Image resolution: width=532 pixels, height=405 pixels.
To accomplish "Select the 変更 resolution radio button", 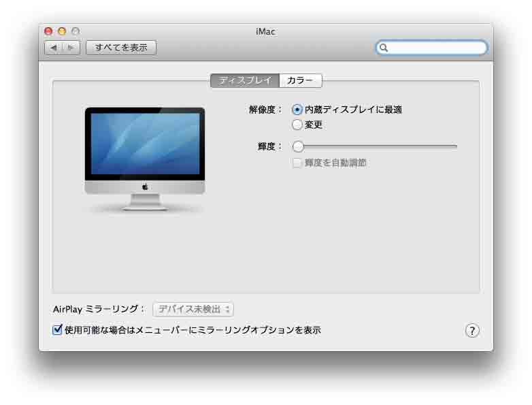I will 297,125.
